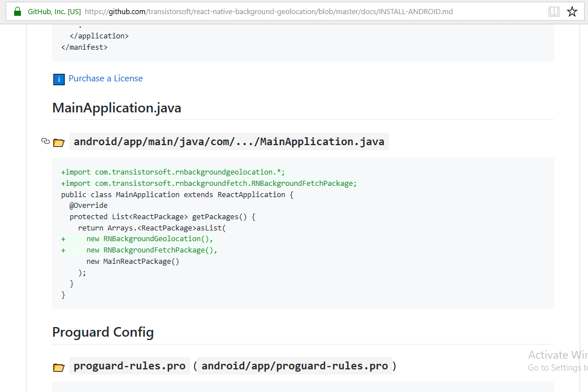Click the android/app/main/java path code label
Image resolution: width=588 pixels, height=392 pixels.
pos(228,142)
